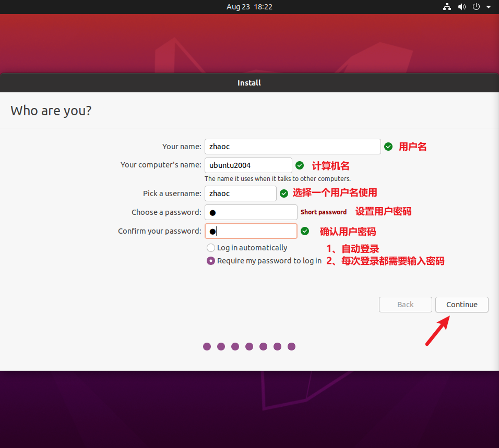Click the Short password warning text
Screen dimensions: 499x448
point(323,212)
